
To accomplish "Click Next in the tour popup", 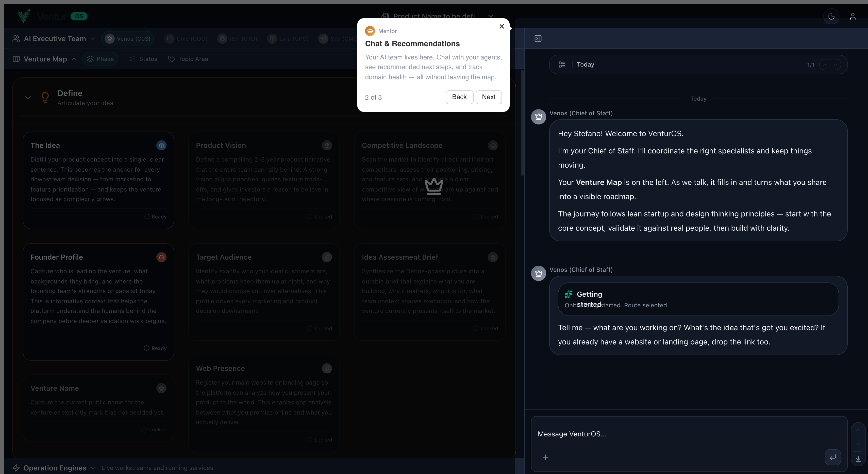I will tap(488, 97).
